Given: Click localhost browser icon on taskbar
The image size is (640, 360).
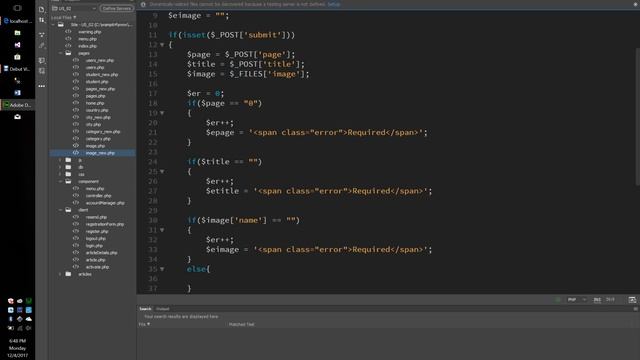Looking at the screenshot, I should pos(18,21).
